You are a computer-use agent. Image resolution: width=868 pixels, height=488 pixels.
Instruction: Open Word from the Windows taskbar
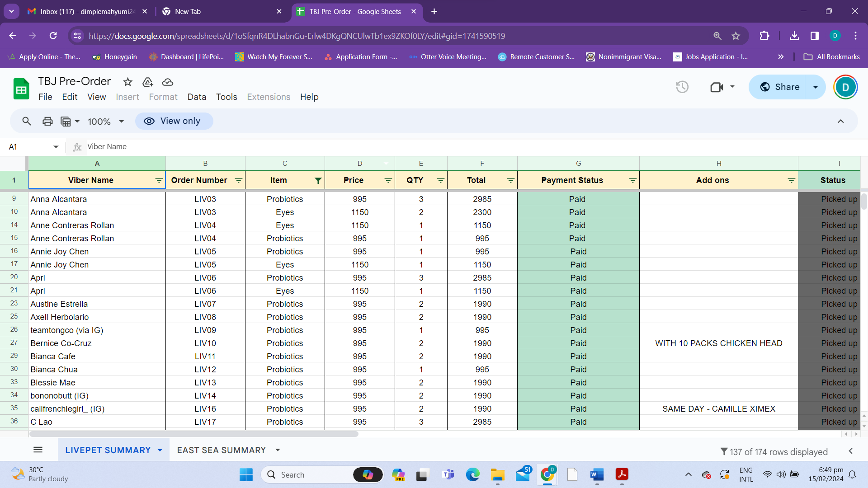pyautogui.click(x=597, y=474)
